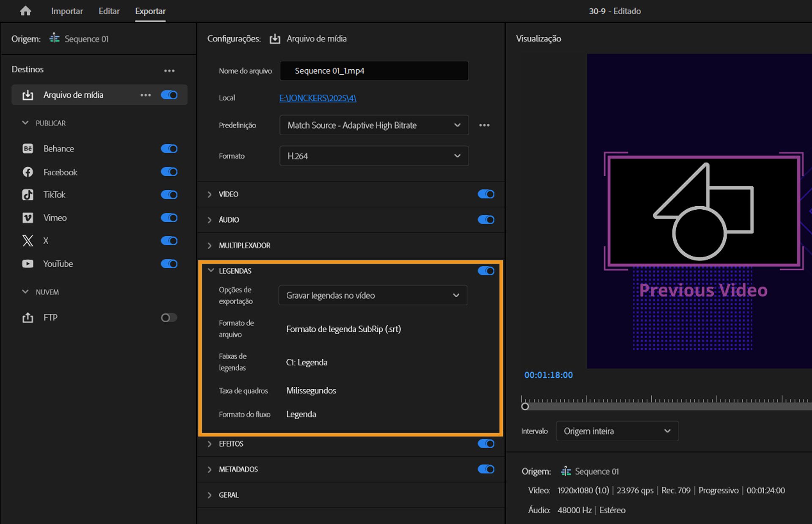Open the Opções de exportação dropdown
This screenshot has height=524, width=812.
[373, 295]
